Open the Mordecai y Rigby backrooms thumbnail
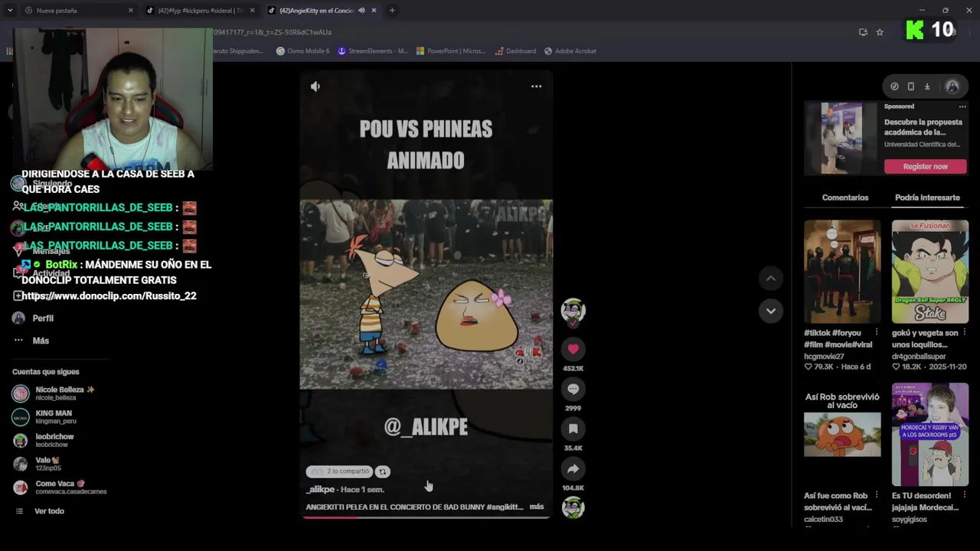Viewport: 980px width, 551px height. [x=929, y=435]
